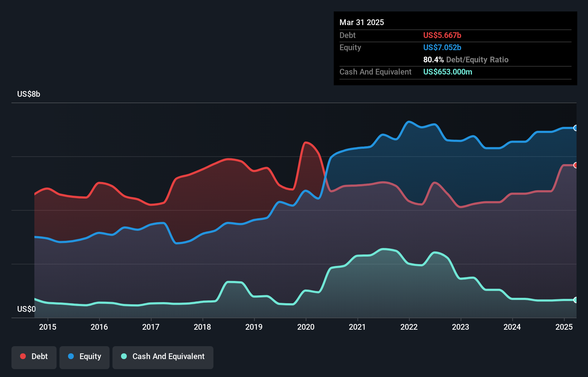Toggle the teal Cash And Equivalent legend icon

pos(123,356)
